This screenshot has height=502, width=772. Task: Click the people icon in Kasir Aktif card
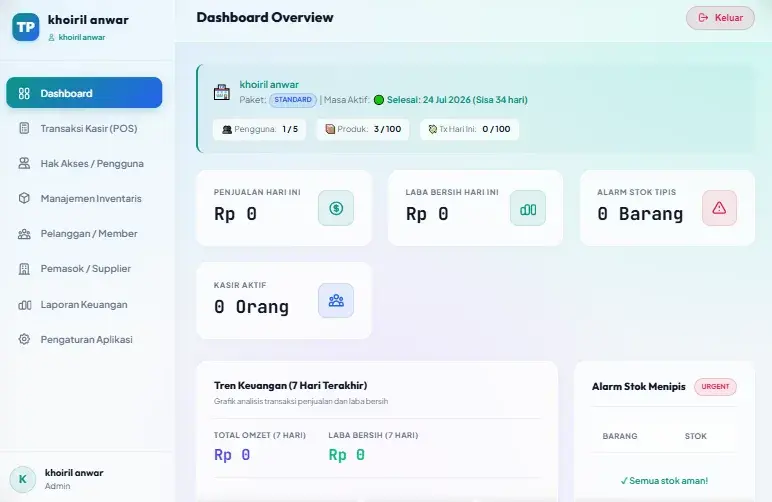coord(336,300)
